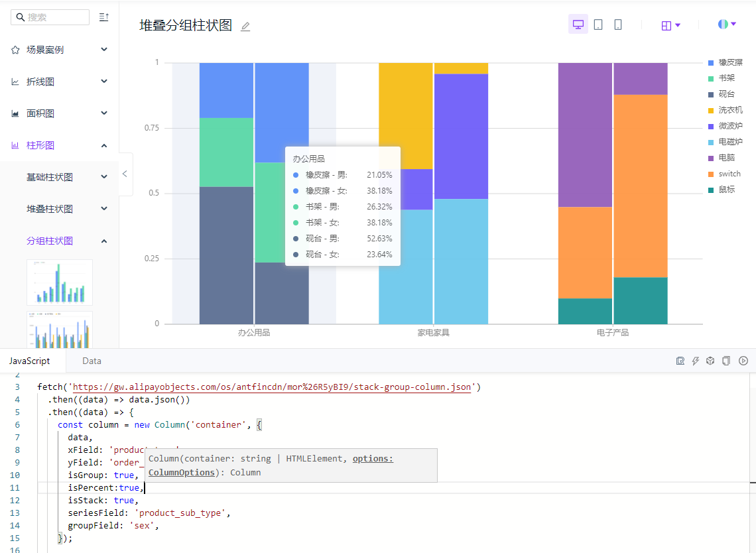Toggle 微波炉 legend item
Screen dimensions: 756x553
(725, 126)
